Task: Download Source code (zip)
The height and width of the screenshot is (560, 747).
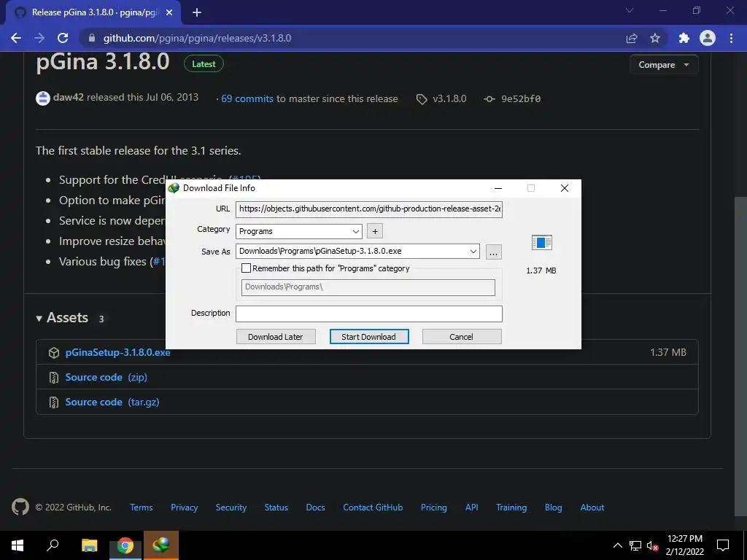Action: click(106, 377)
